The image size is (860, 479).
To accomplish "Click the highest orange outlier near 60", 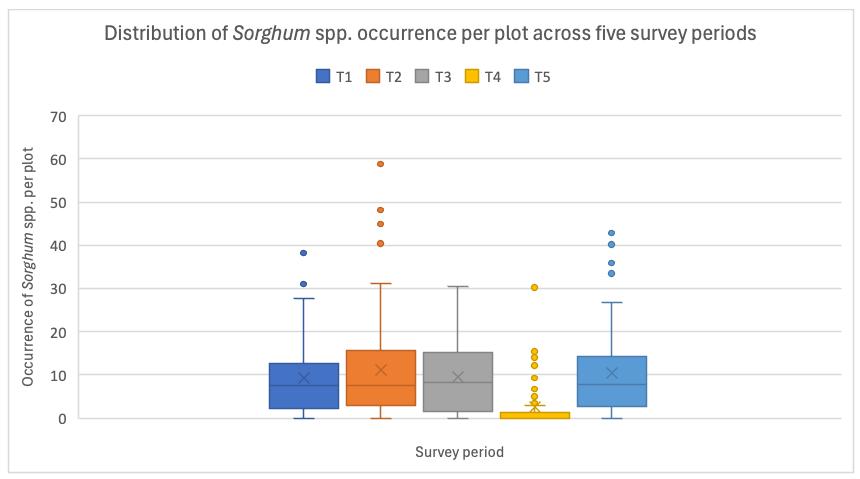I will pyautogui.click(x=381, y=164).
